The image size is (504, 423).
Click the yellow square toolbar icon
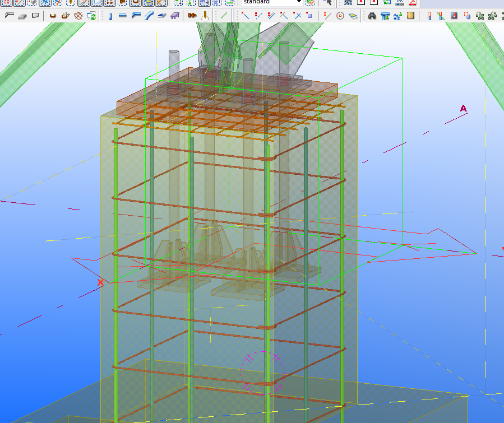(x=411, y=16)
